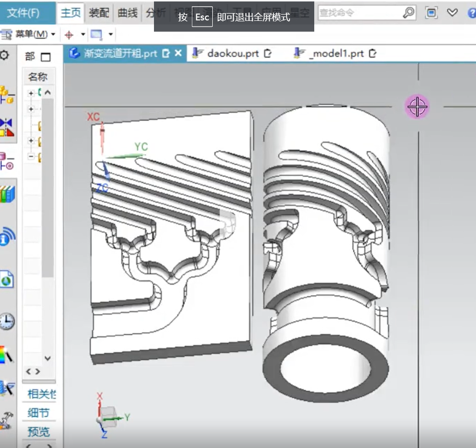Click pop-out icon on 渐变流道开粗.prt tab
The height and width of the screenshot is (448, 476).
(x=166, y=53)
